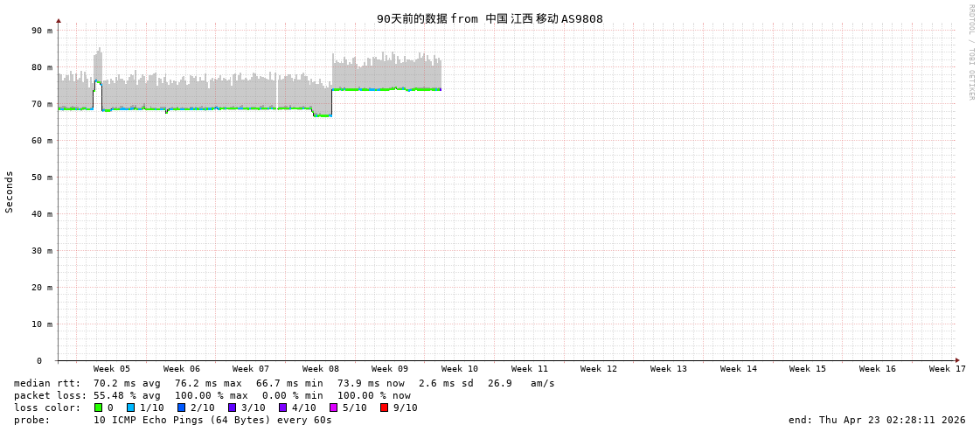Click the Week 05 x-axis label
This screenshot has height=432, width=980.
coord(112,369)
